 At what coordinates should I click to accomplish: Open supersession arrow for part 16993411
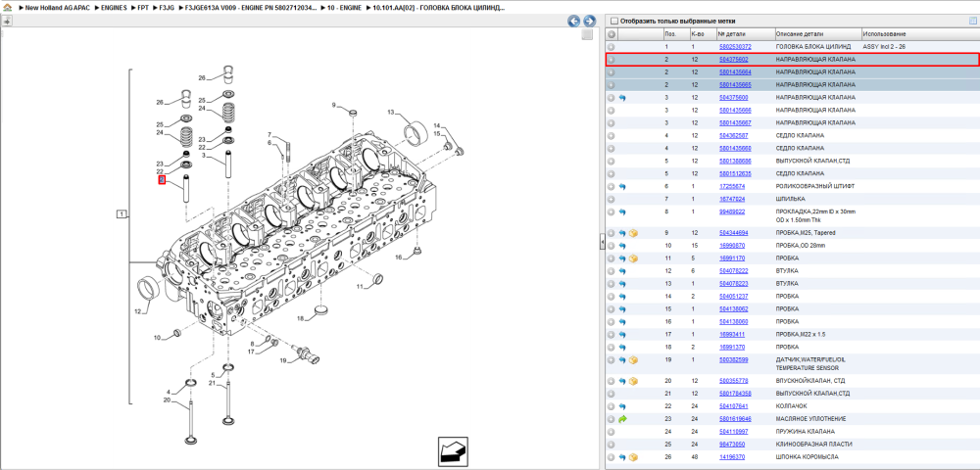coord(622,335)
